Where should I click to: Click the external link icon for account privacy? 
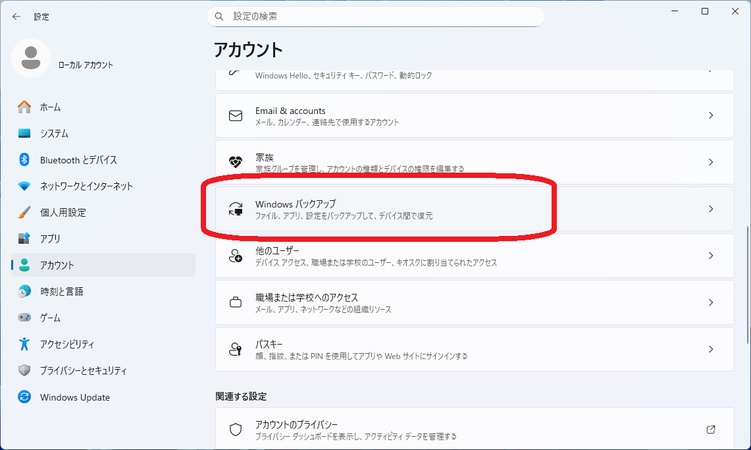pos(711,429)
